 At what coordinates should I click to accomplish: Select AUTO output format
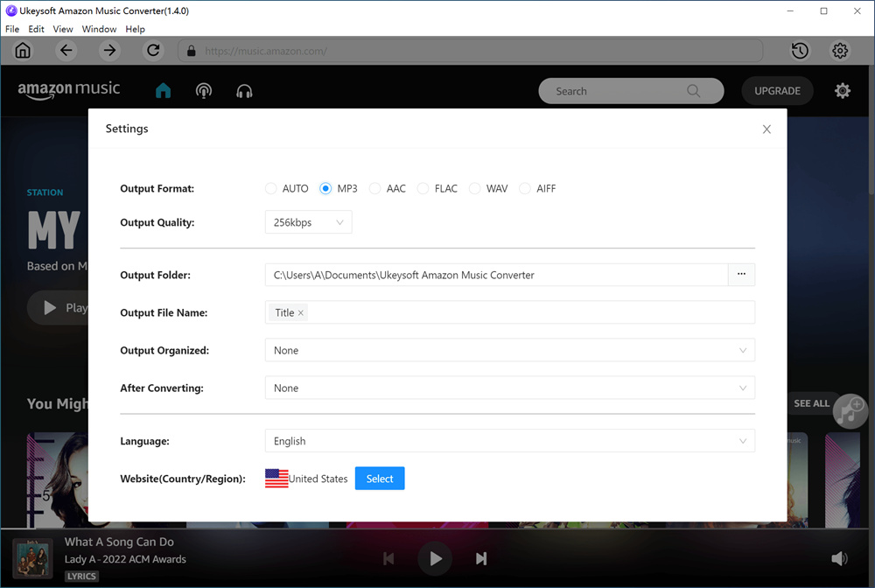(270, 188)
